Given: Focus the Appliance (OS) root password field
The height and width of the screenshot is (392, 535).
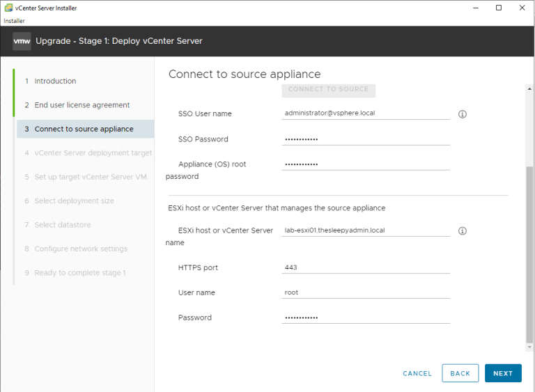Looking at the screenshot, I should (x=366, y=164).
